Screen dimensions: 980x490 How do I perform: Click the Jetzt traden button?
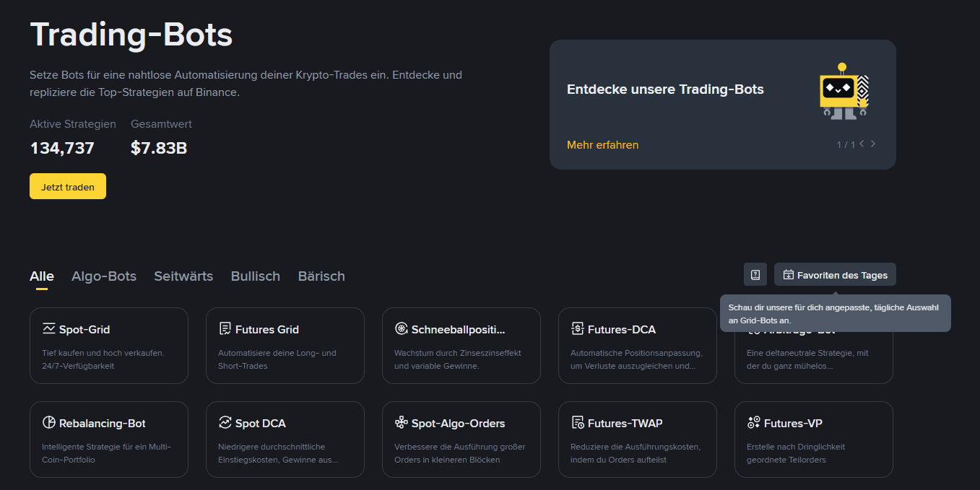(68, 186)
